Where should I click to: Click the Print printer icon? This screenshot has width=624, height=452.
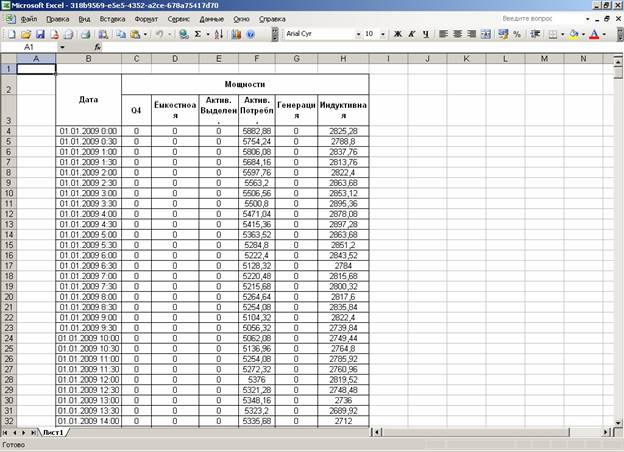pyautogui.click(x=85, y=34)
